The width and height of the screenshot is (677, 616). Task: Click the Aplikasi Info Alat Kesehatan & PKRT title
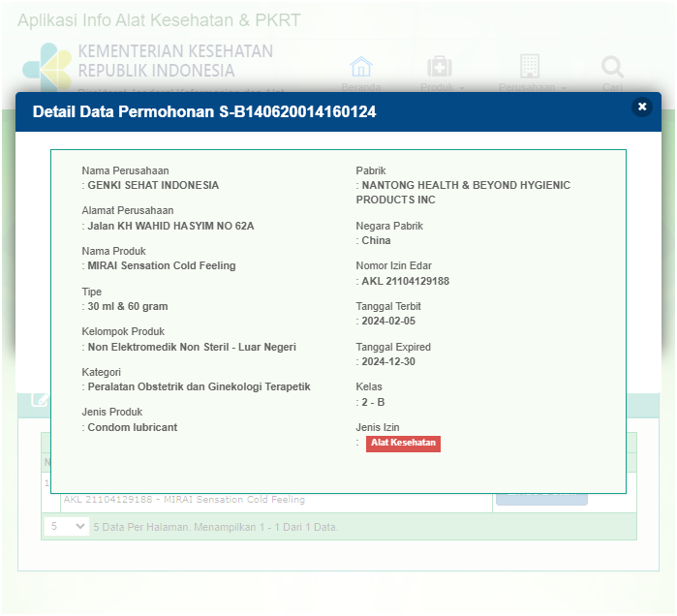160,20
